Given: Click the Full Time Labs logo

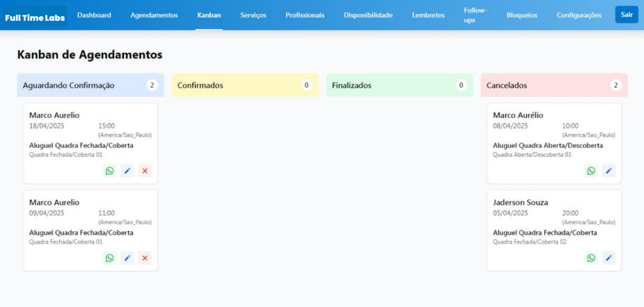Looking at the screenshot, I should [35, 18].
